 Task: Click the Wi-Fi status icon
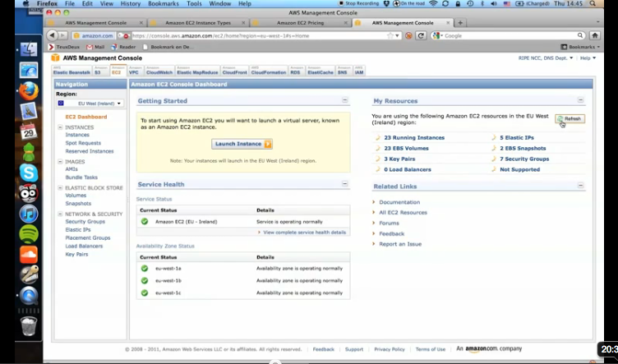(433, 3)
